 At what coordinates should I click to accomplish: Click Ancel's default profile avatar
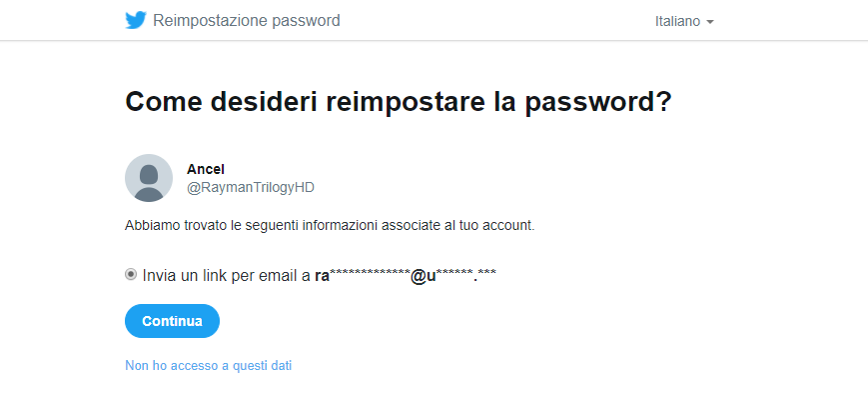149,178
